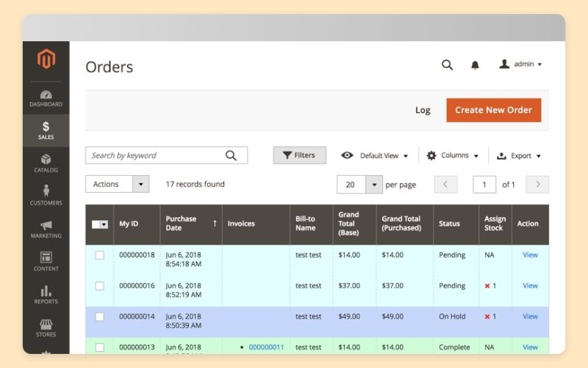Go to the previous page arrow
The height and width of the screenshot is (368, 588).
[445, 185]
